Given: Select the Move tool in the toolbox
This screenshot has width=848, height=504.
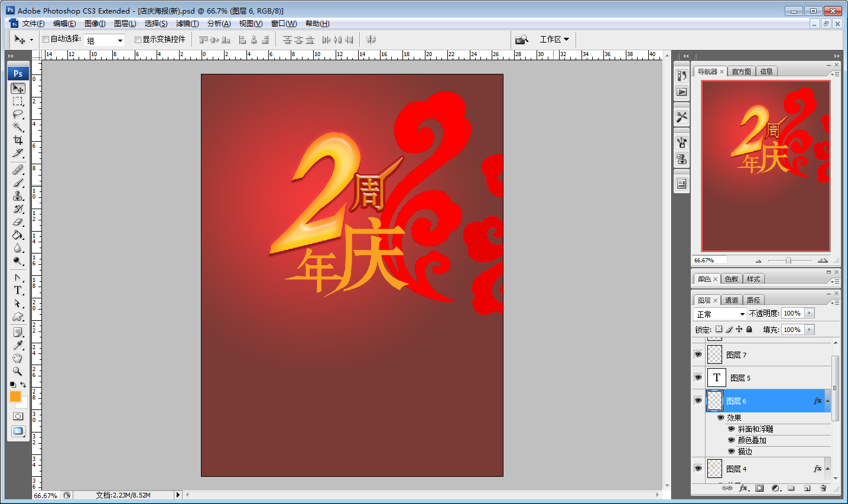Looking at the screenshot, I should (x=18, y=89).
